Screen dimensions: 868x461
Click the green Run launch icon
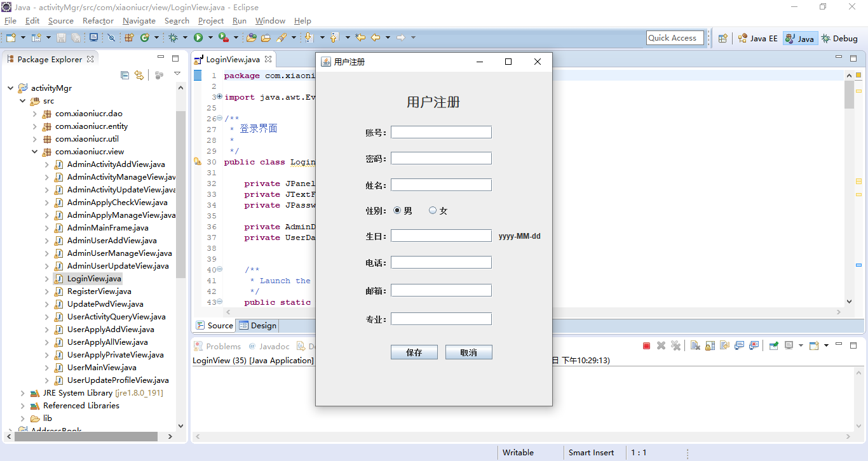pos(198,37)
